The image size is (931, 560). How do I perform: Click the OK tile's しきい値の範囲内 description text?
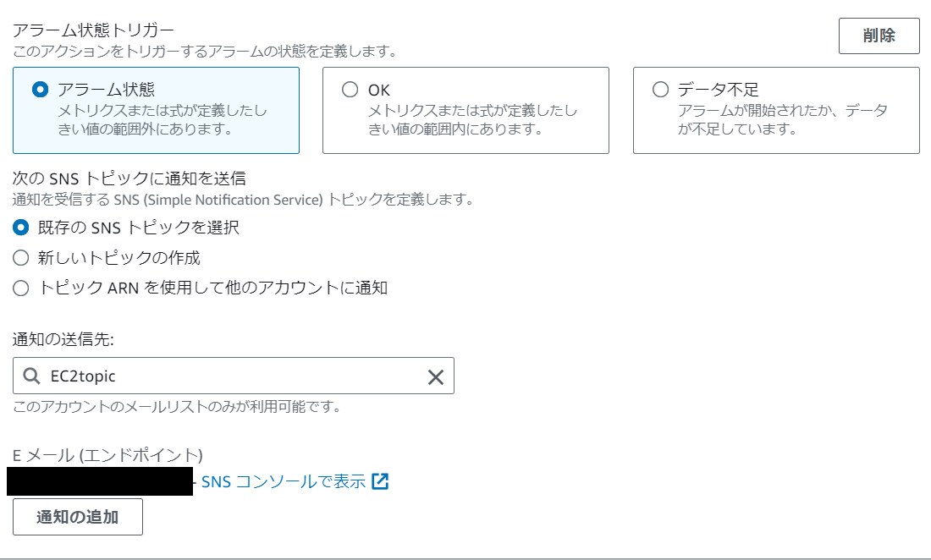[472, 119]
